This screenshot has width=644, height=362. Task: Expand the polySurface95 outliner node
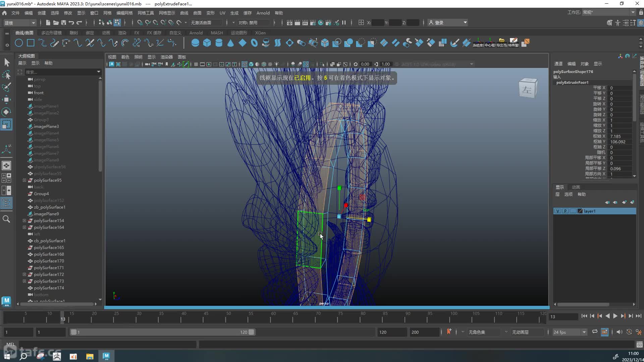[x=24, y=180]
